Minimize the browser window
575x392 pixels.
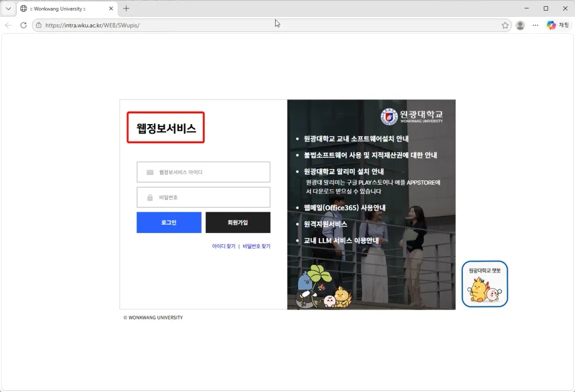[527, 8]
